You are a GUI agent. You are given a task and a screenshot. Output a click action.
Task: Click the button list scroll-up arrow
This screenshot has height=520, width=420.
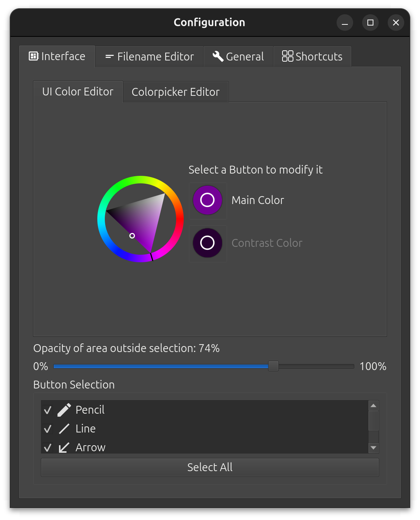(x=373, y=406)
